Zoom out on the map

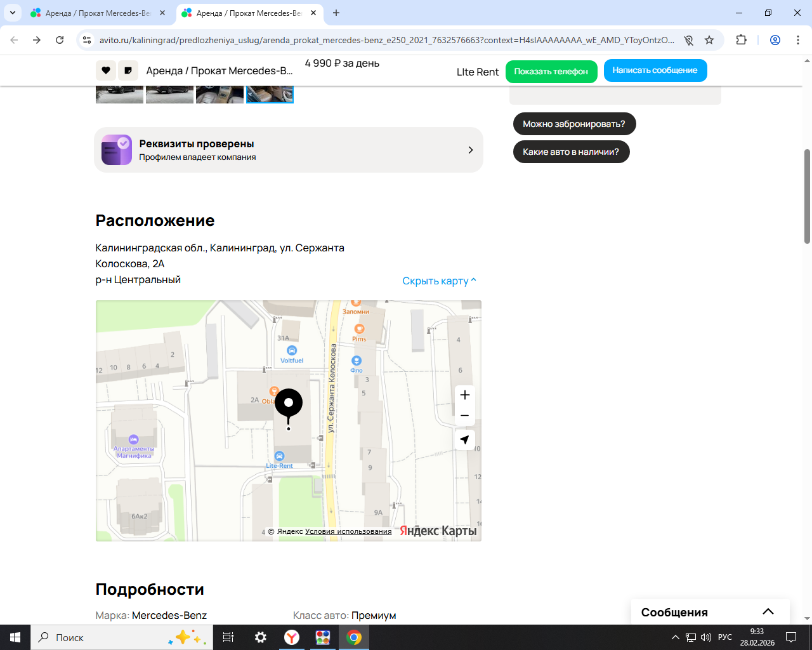click(465, 415)
